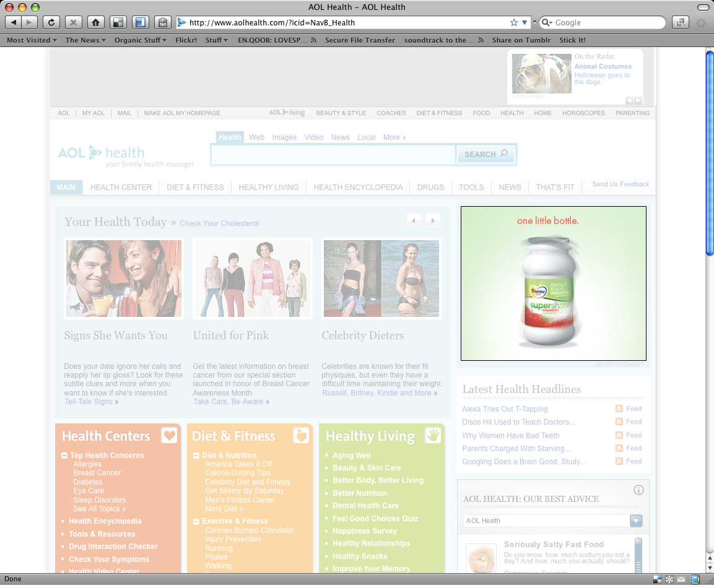Click the Feed icon beside Why Women Have Bad Teeth
Screen dimensions: 714x588
(x=619, y=435)
